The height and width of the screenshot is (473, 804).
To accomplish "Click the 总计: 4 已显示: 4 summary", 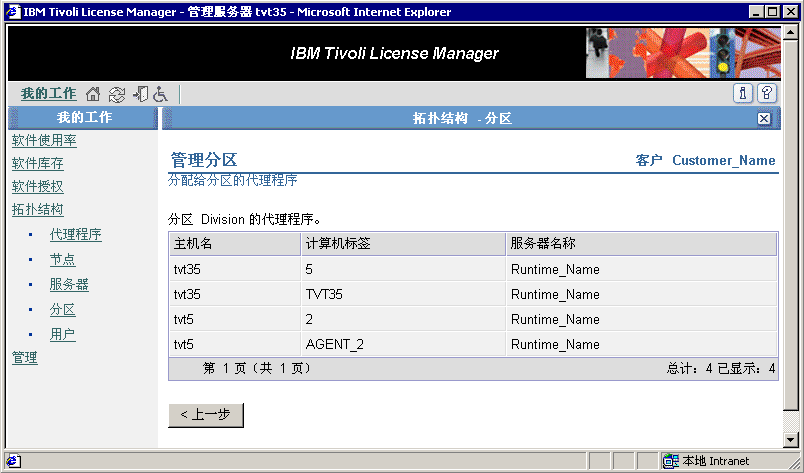I will point(720,368).
